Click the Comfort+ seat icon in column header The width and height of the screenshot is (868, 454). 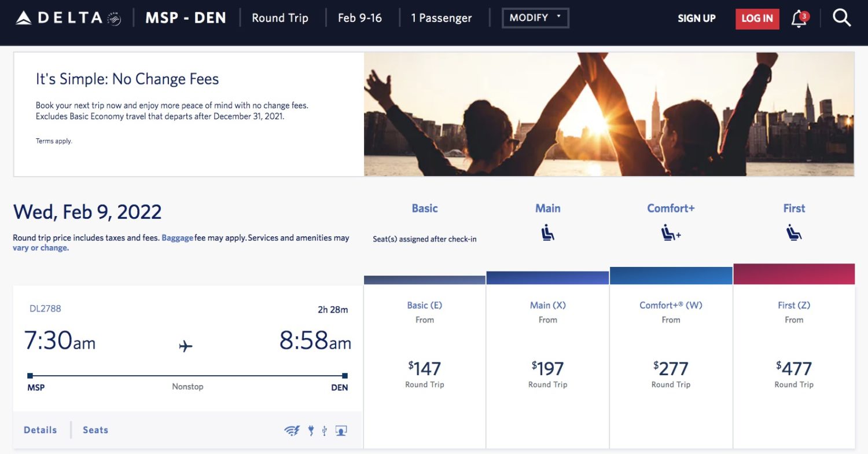point(670,232)
